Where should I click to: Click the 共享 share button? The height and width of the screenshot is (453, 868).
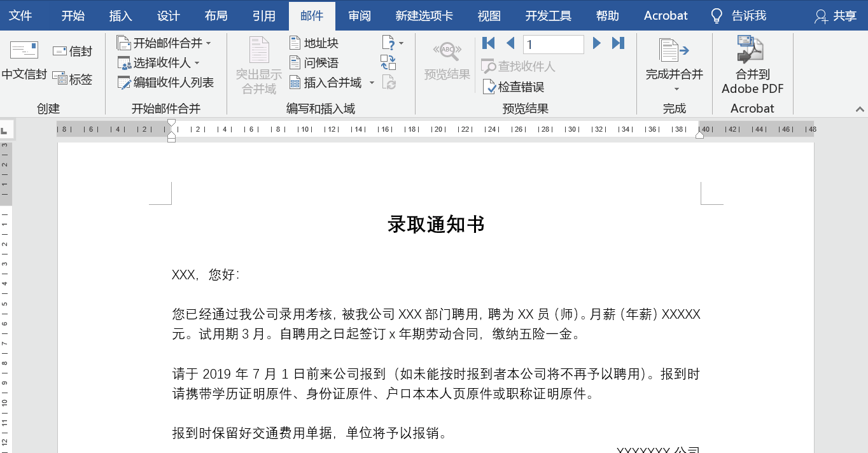tap(836, 16)
